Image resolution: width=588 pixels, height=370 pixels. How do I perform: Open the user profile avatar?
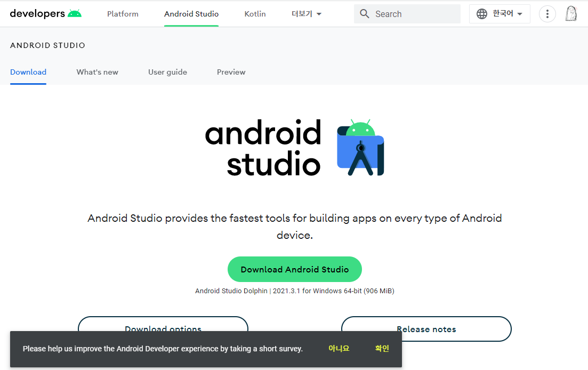coord(571,14)
